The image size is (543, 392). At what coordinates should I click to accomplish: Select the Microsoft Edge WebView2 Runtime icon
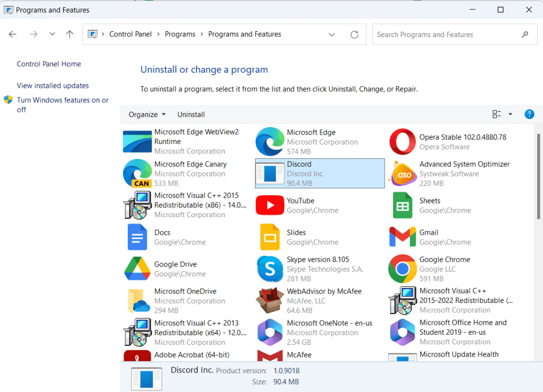pos(137,141)
